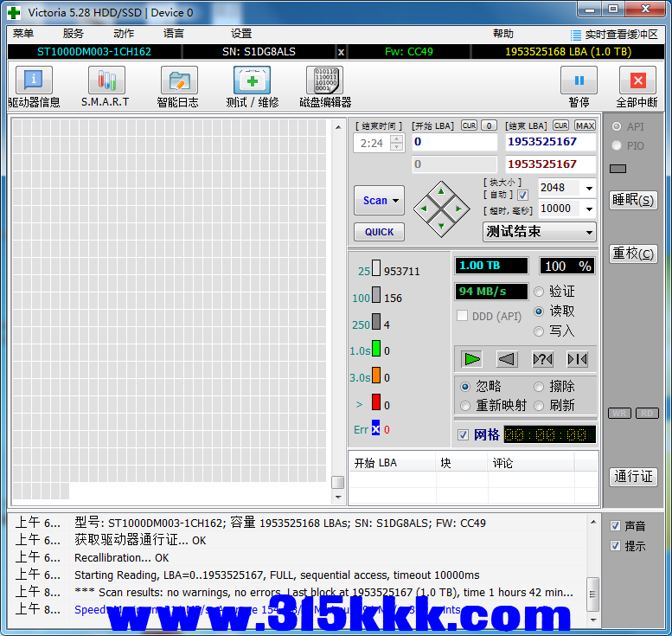672x636 pixels.
Task: Open the smart log toolbar icon
Action: click(x=179, y=80)
